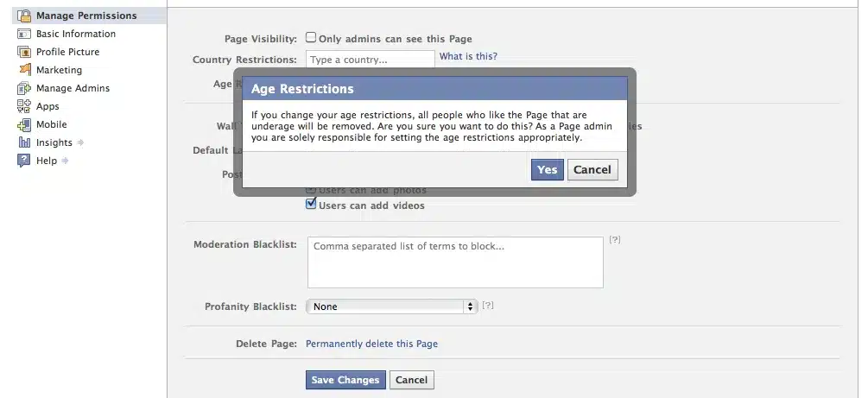
Task: Focus the Moderation Blacklist text area
Action: click(455, 262)
